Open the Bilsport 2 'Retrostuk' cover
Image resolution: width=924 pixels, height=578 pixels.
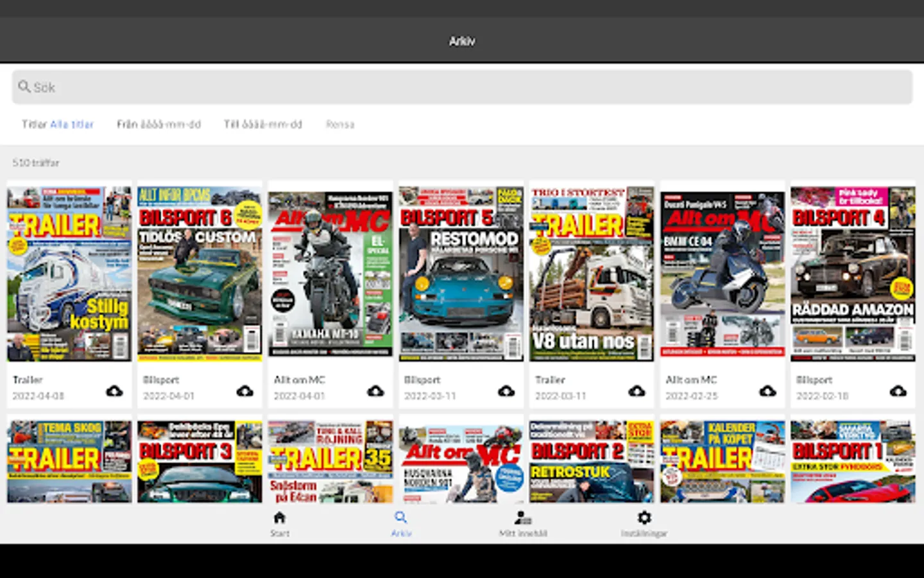point(592,461)
